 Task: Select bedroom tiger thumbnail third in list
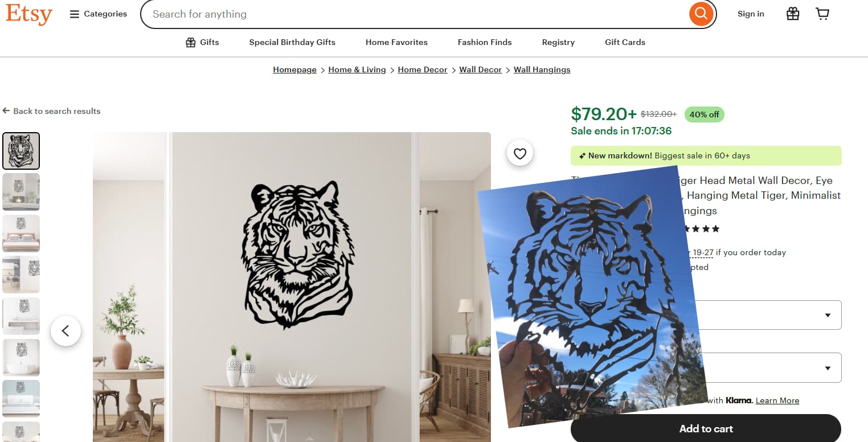point(21,234)
